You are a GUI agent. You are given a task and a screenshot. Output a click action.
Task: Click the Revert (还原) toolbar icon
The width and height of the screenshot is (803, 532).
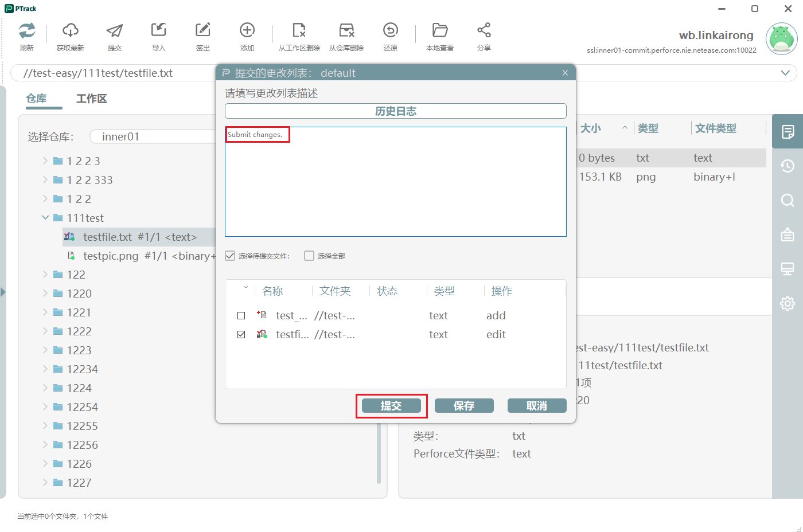click(x=391, y=30)
